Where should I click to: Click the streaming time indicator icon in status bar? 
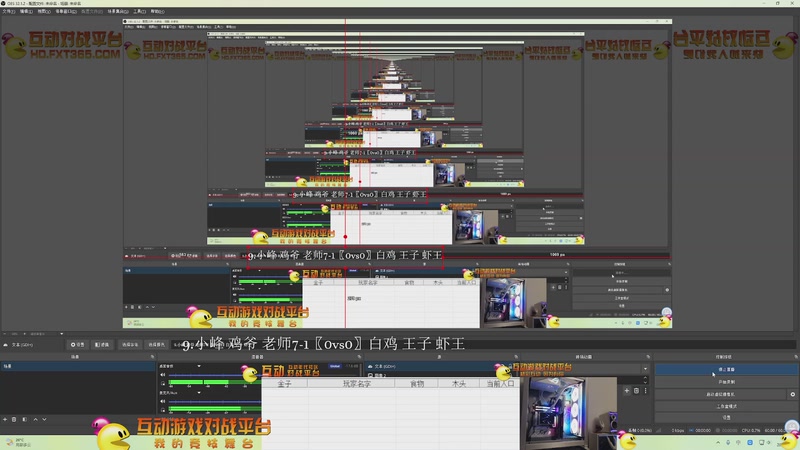(x=691, y=431)
